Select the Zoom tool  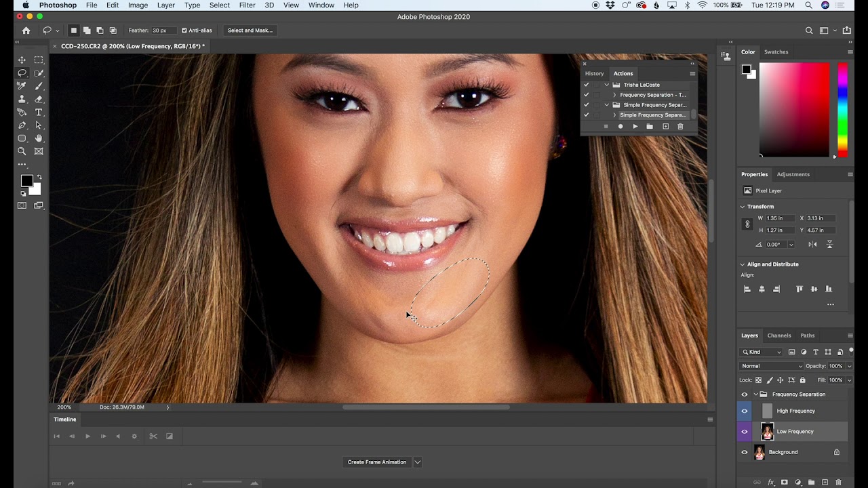[x=22, y=151]
